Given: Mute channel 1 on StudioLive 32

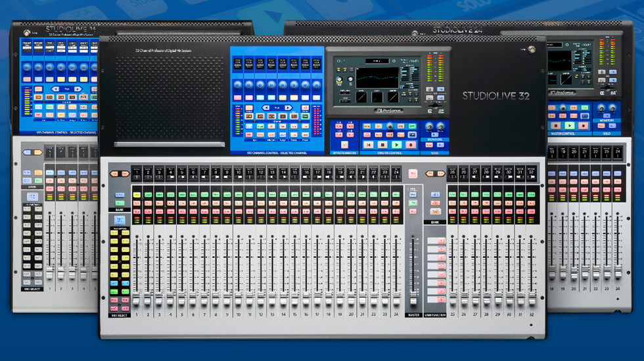Looking at the screenshot, I should (x=137, y=211).
